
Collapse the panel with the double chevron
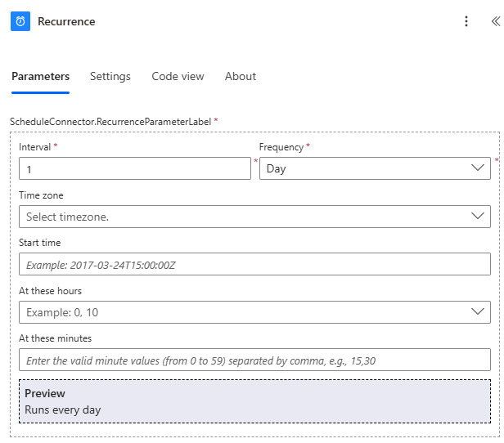pos(494,22)
